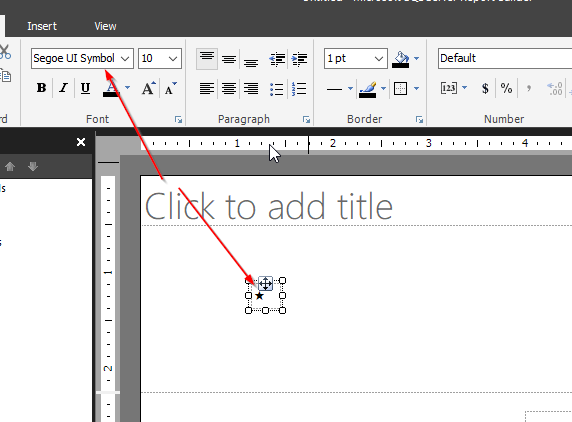The height and width of the screenshot is (422, 572).
Task: Click the decrease decimals icon
Action: [554, 89]
